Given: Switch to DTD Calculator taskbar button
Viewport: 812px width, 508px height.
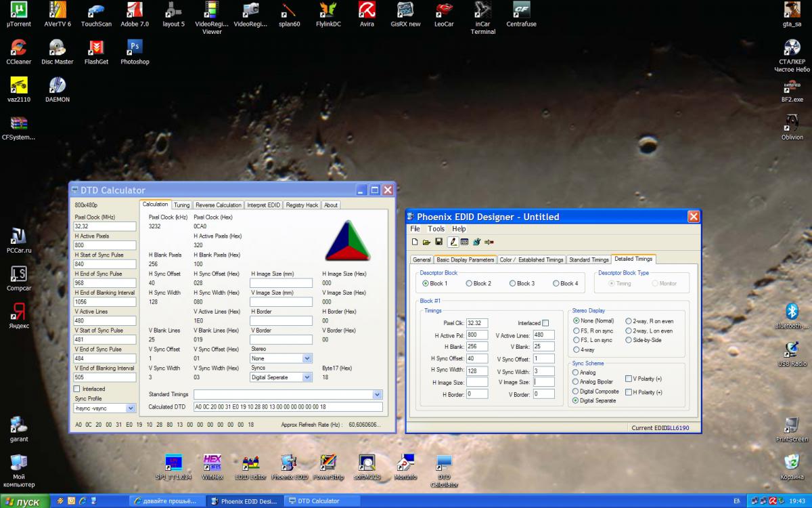Looking at the screenshot, I should coord(318,501).
